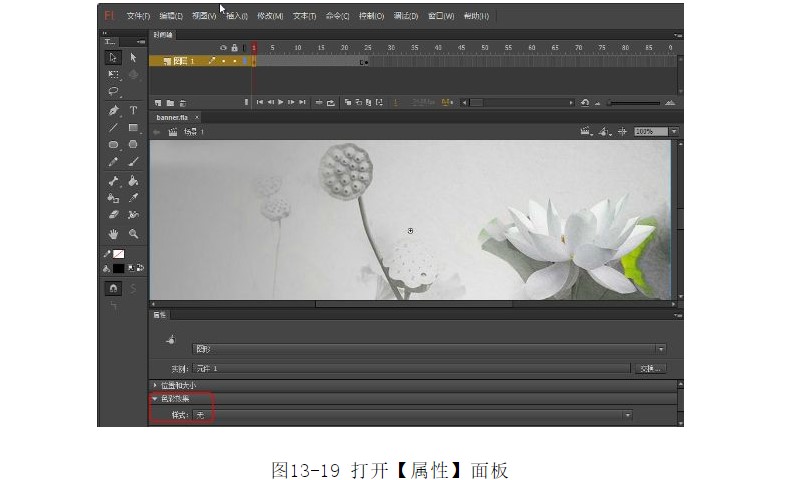Activate the Eraser tool
The width and height of the screenshot is (800, 480).
pyautogui.click(x=114, y=215)
